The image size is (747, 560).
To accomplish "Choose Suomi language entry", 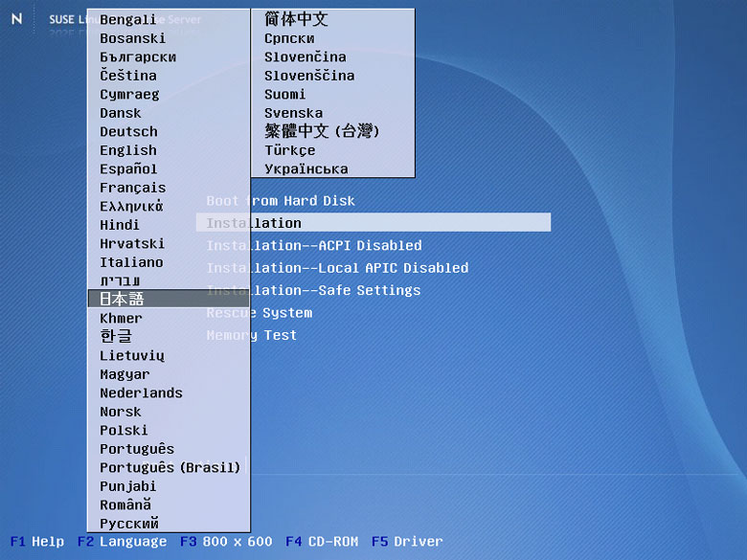I will [284, 94].
